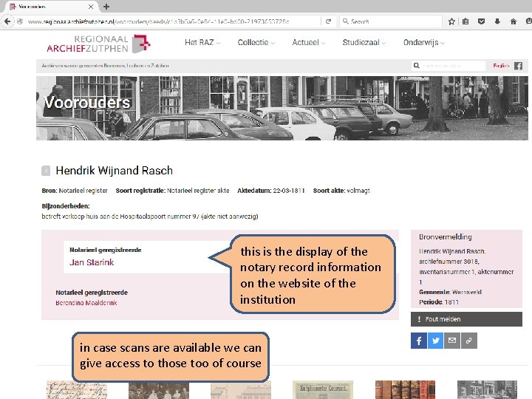Screen dimensions: 532x399
Task: Open the Facebook page icon in header
Action: (x=518, y=66)
